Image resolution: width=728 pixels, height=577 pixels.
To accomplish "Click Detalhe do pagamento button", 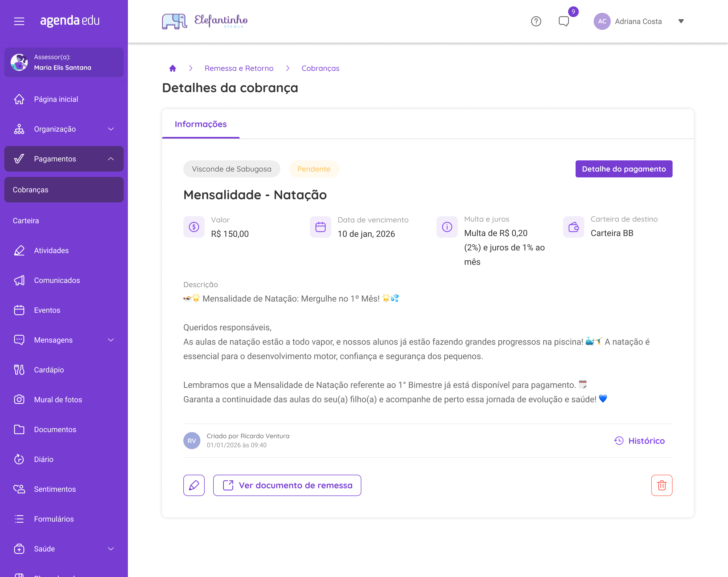I will 624,169.
